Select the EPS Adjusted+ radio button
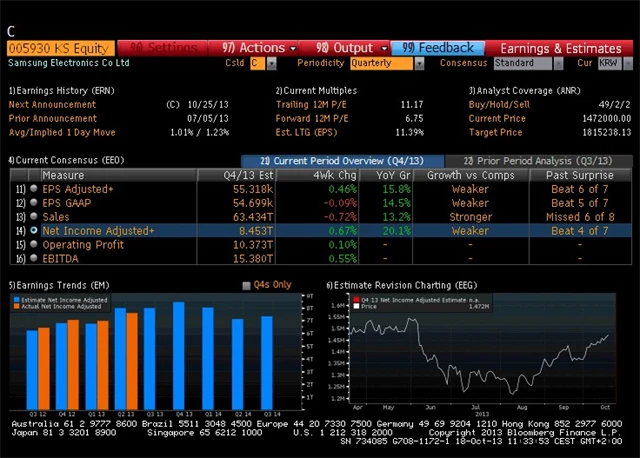 click(x=34, y=188)
